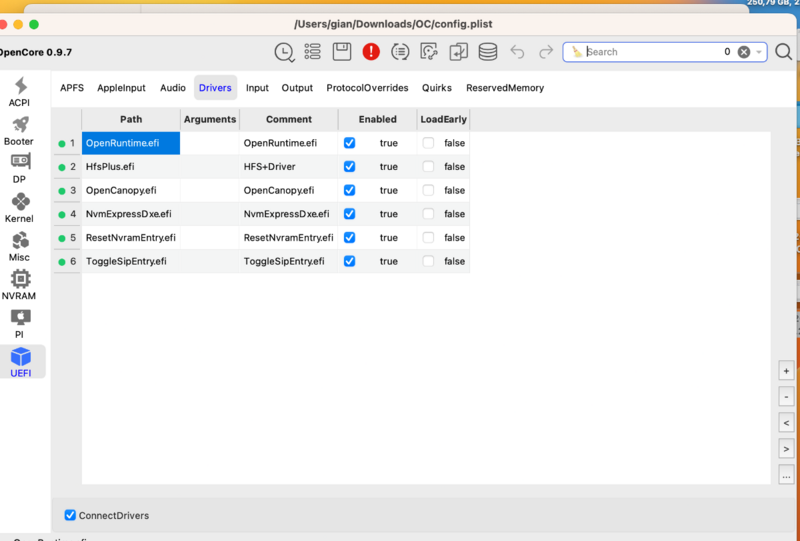
Task: Check LoadEarly for HfsPlus.efi
Action: coord(429,166)
